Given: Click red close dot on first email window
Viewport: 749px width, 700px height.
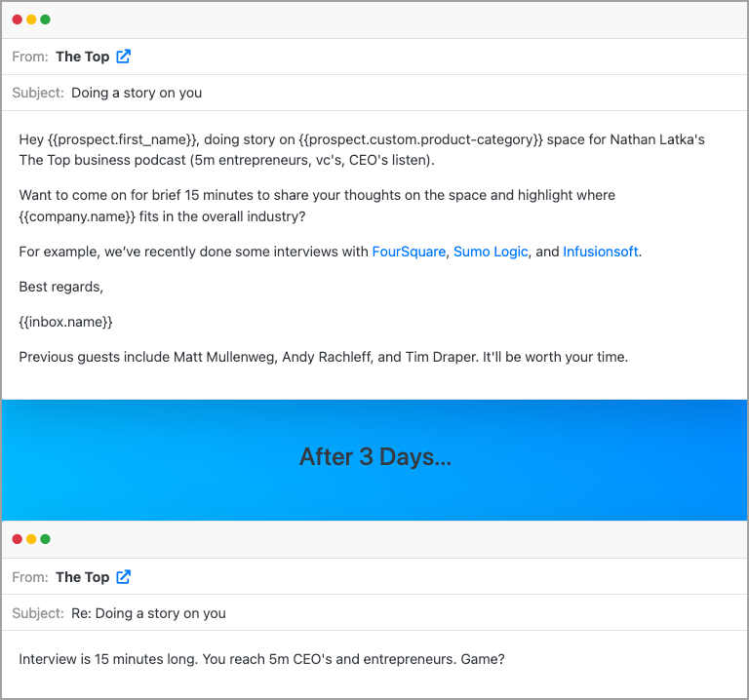Looking at the screenshot, I should point(18,19).
